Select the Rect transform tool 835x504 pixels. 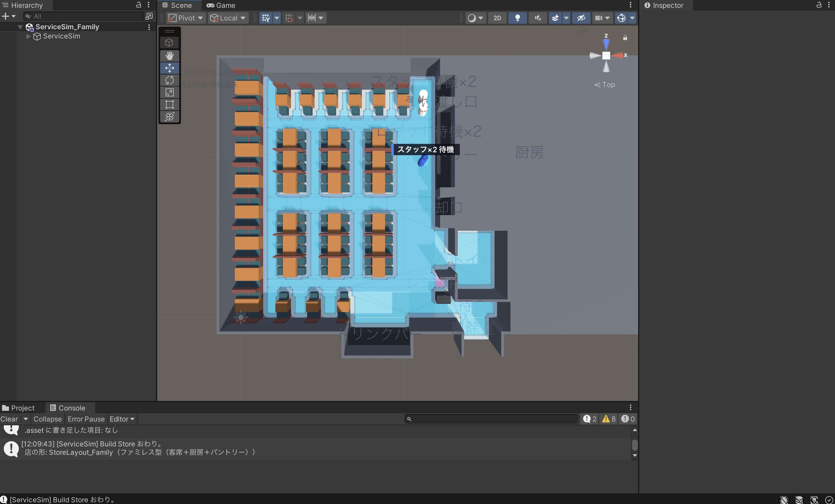tap(169, 105)
